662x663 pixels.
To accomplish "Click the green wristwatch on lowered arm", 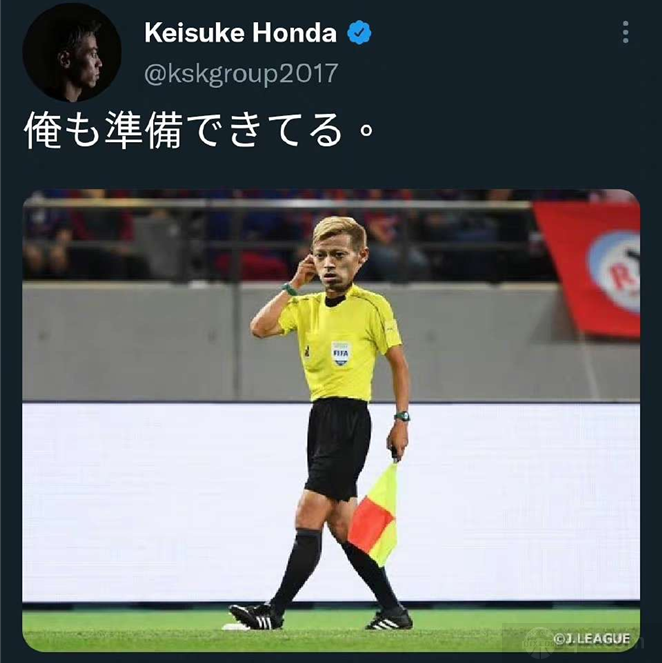I will point(402,416).
